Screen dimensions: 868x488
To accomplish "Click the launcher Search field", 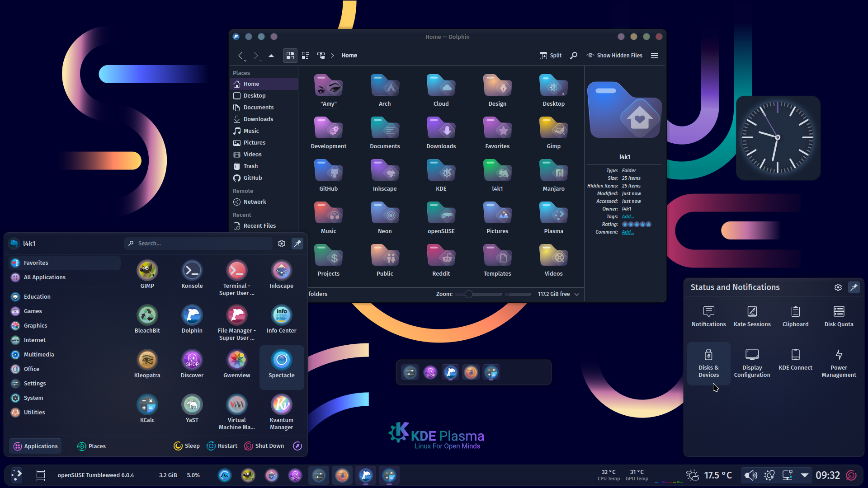I will click(198, 244).
